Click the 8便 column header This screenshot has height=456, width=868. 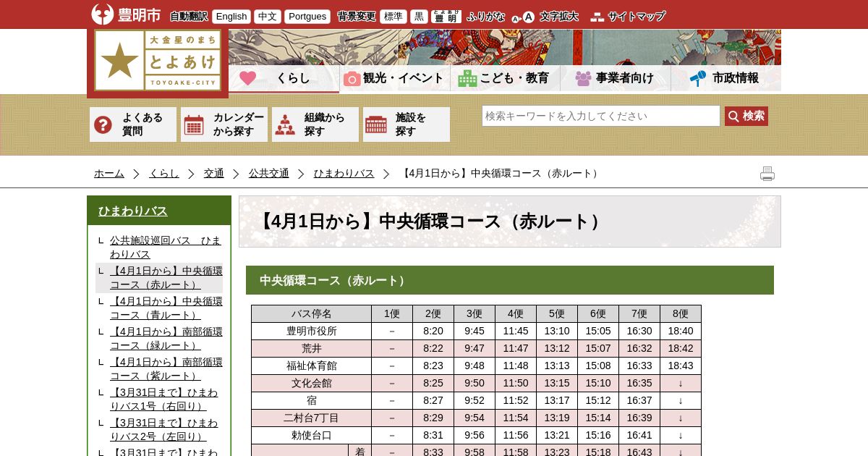point(681,314)
